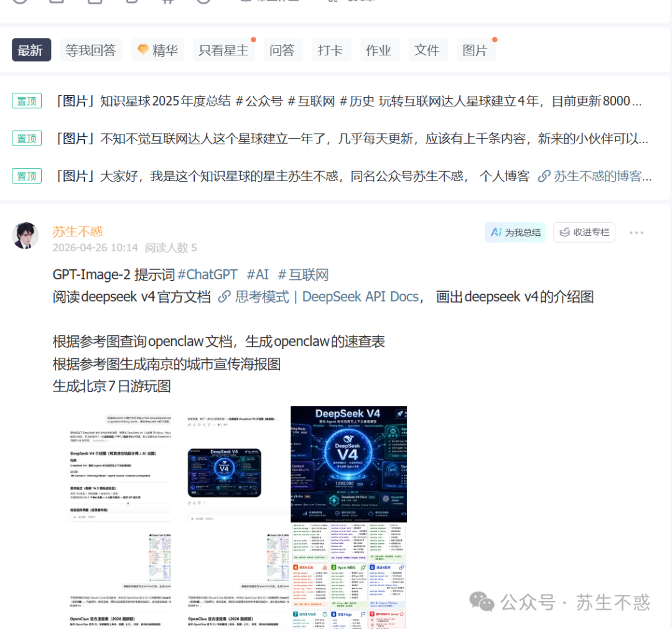
Task: Click the 收进专栏 button
Action: tap(584, 233)
